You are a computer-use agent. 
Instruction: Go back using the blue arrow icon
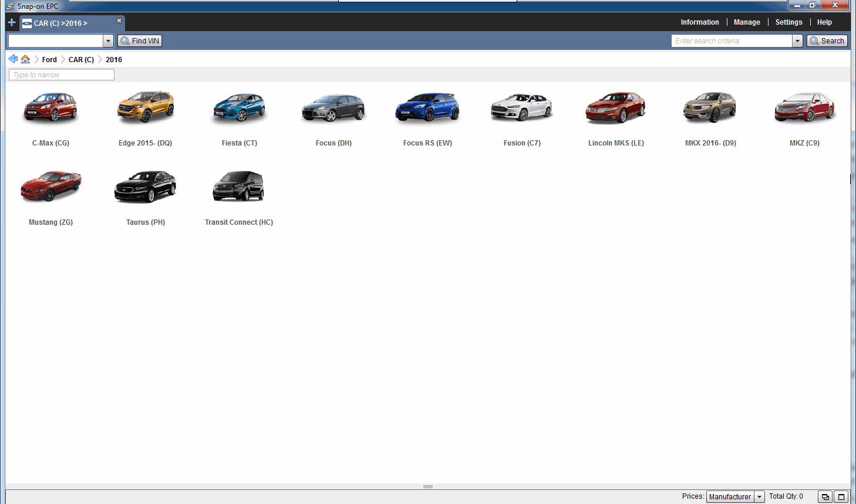click(x=13, y=59)
